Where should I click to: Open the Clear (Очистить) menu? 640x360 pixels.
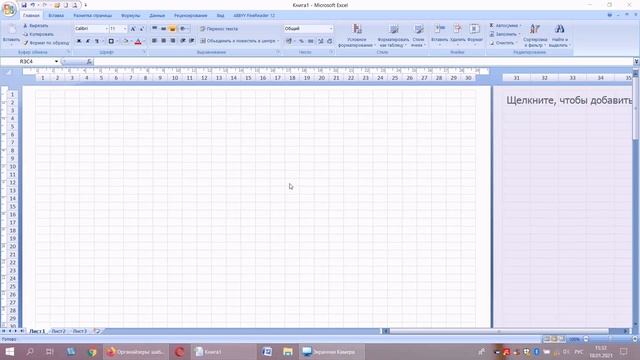pos(502,43)
